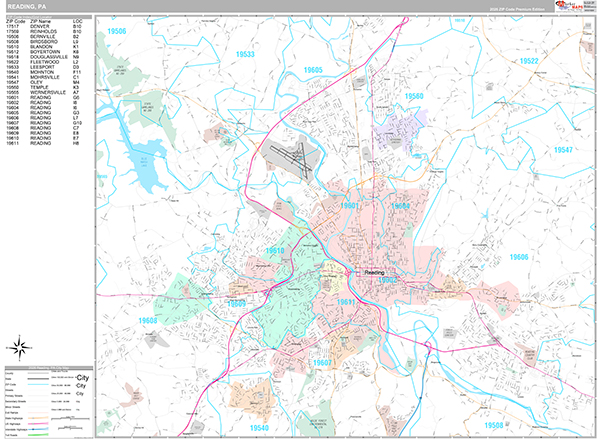
Task: Select the BOYERTOWN row in ZIP index
Action: click(x=46, y=50)
